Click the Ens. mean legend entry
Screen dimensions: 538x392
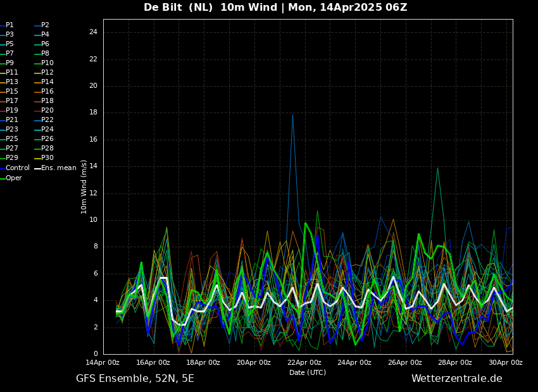(59, 168)
